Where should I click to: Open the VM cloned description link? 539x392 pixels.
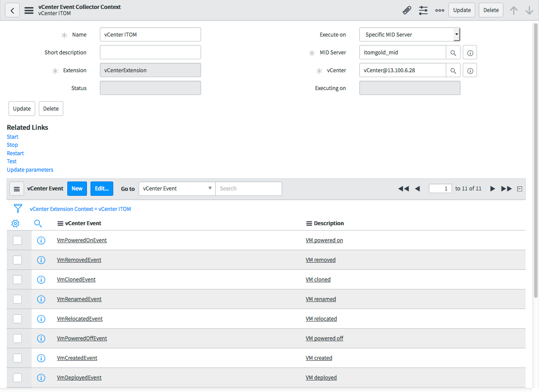pyautogui.click(x=318, y=280)
